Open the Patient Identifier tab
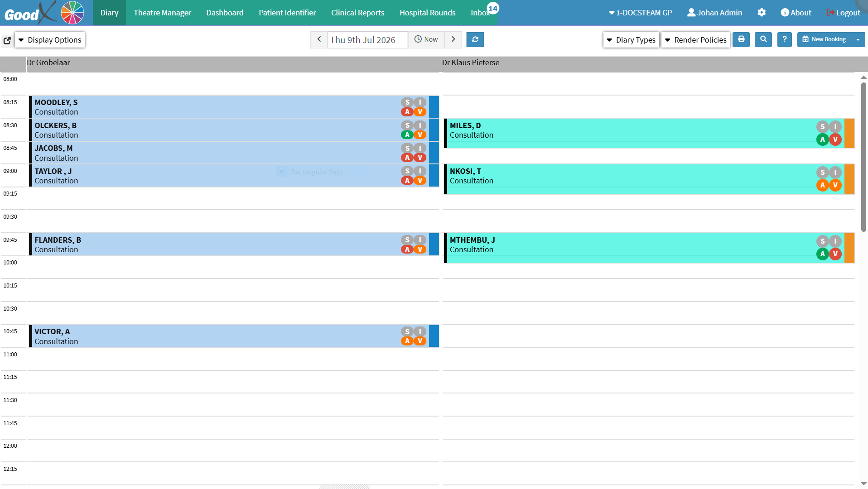The image size is (868, 489). [287, 13]
